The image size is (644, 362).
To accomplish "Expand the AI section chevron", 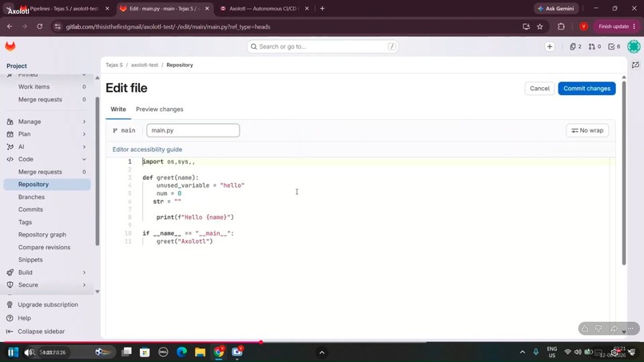I will [84, 147].
